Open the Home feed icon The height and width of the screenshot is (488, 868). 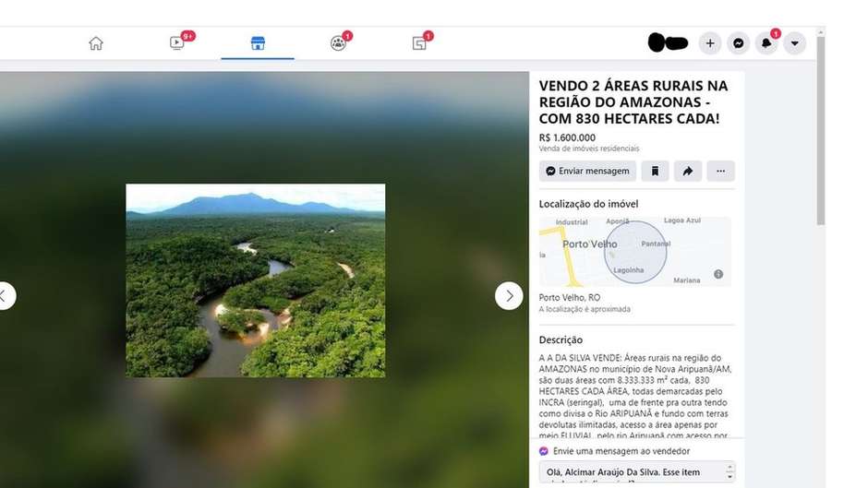point(96,43)
